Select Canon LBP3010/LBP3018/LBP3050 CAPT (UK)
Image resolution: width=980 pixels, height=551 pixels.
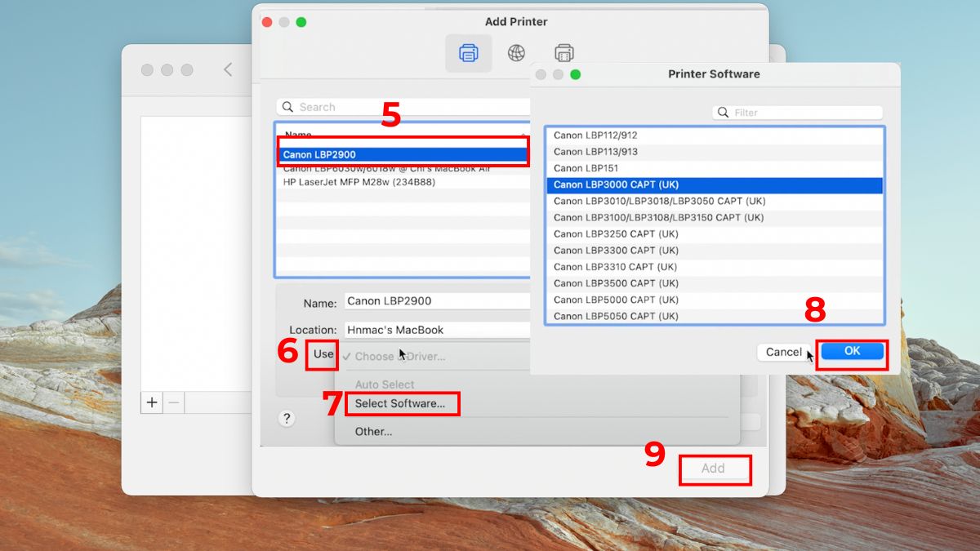pyautogui.click(x=715, y=201)
